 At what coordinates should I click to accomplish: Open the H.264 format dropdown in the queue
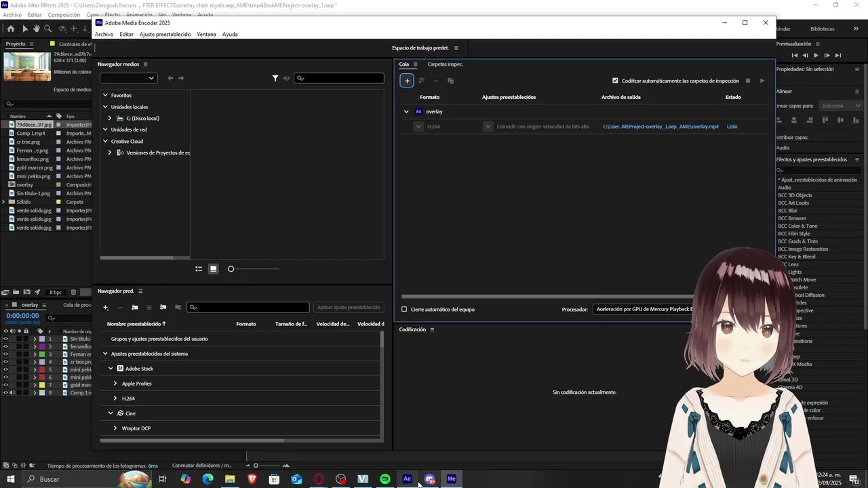coord(418,127)
